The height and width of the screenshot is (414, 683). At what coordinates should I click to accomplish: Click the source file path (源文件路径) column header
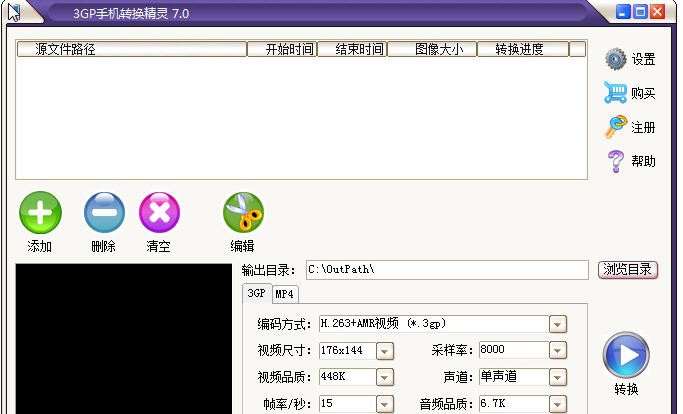click(x=132, y=49)
